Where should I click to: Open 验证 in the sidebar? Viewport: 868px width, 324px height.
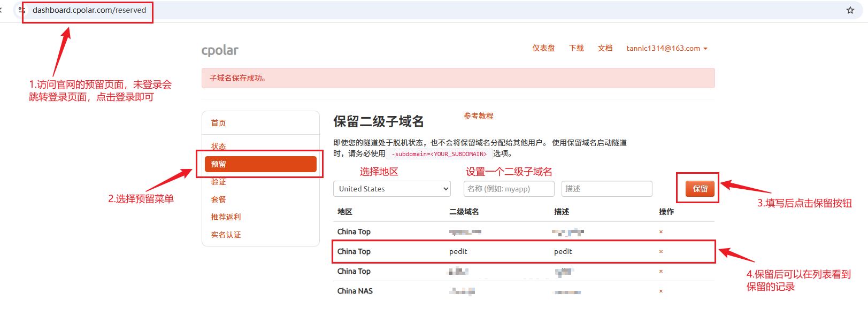point(218,182)
